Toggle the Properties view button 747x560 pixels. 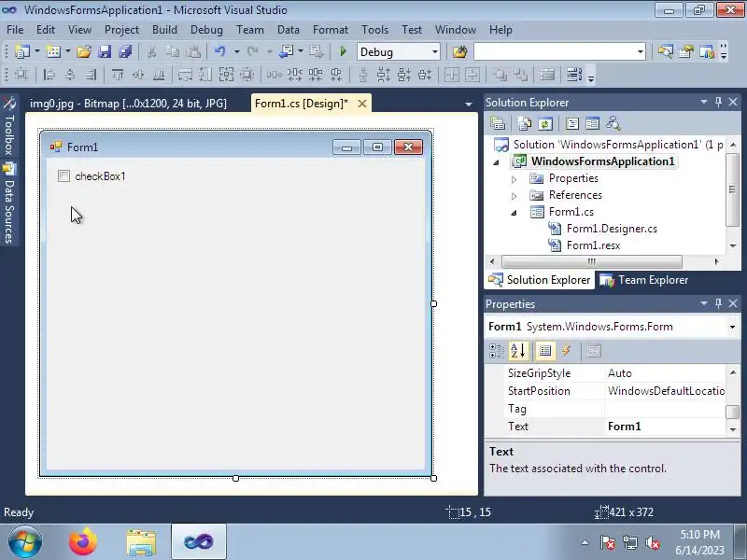pos(545,351)
